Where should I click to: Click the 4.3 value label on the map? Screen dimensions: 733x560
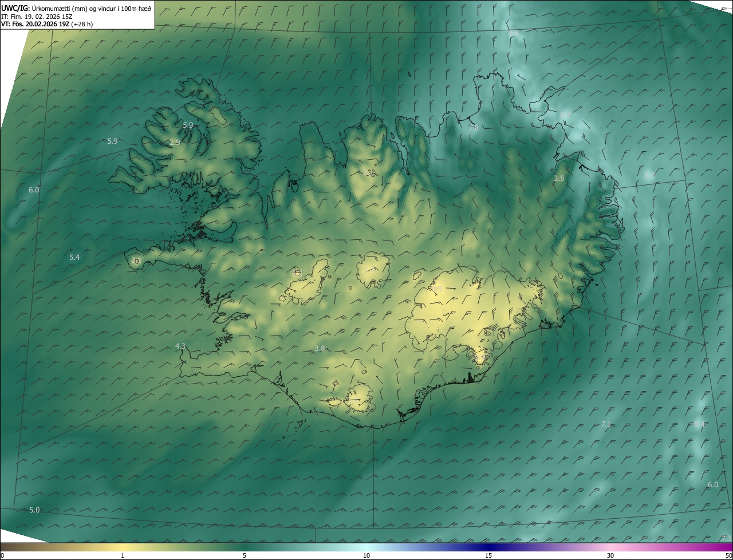(180, 346)
